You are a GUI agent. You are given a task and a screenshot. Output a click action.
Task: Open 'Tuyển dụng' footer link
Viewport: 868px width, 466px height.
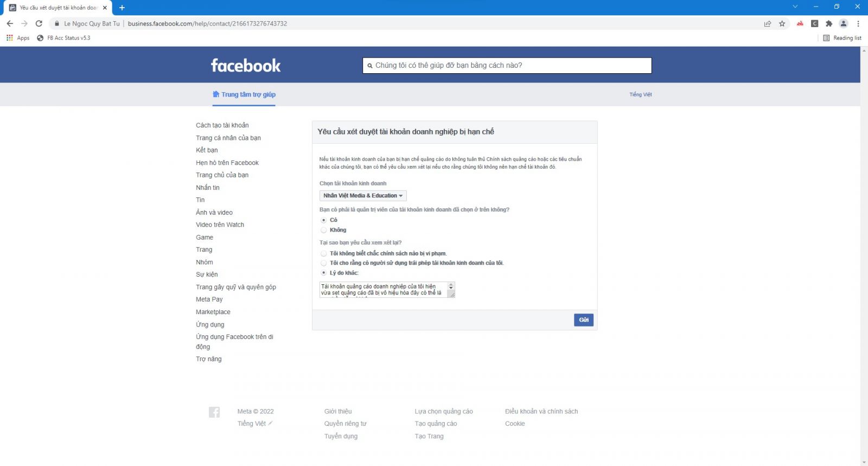click(x=341, y=436)
